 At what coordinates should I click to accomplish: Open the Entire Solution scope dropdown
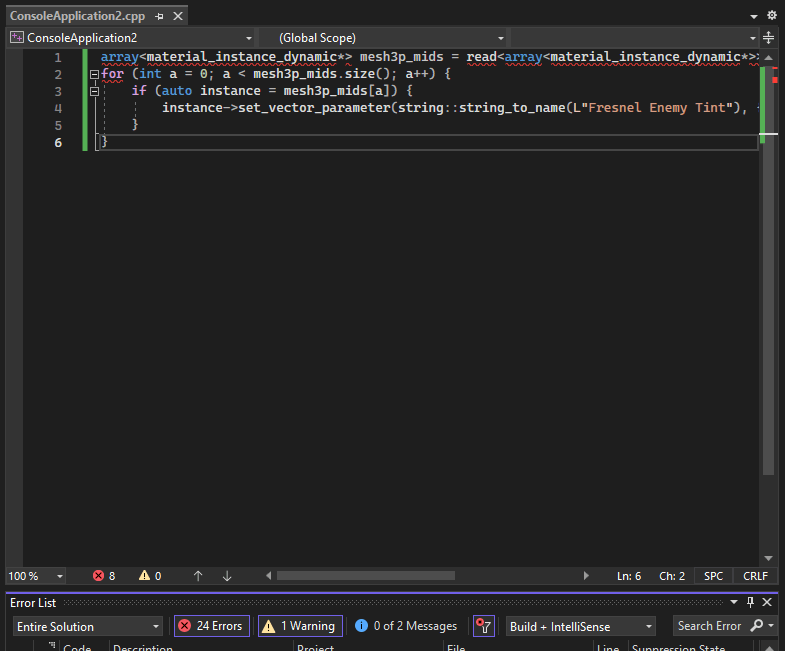pyautogui.click(x=88, y=626)
